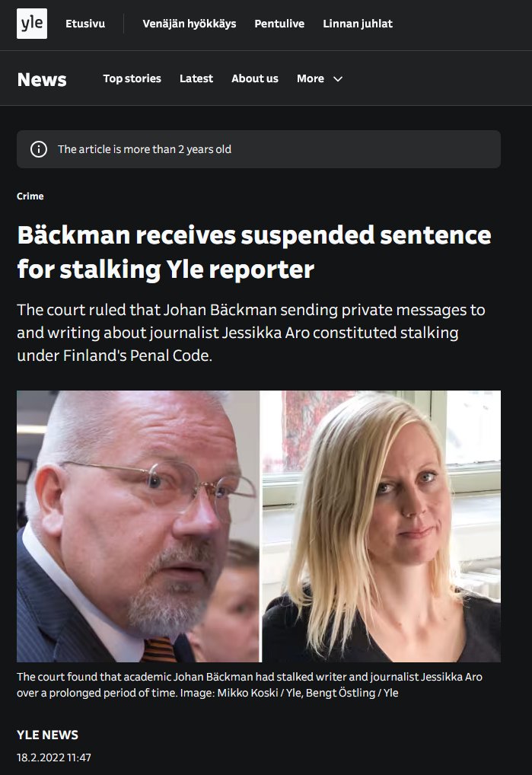Click the YLE NEWS byline
This screenshot has height=775, width=532.
tap(47, 735)
